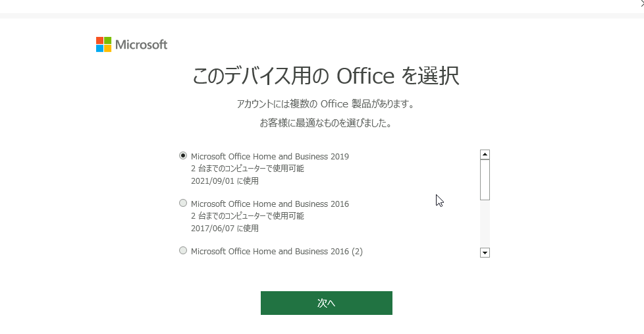Click '2 台までのコンピューターで使用可能' under the 2019 option
Screen dimensions: 644x334
pyautogui.click(x=247, y=169)
